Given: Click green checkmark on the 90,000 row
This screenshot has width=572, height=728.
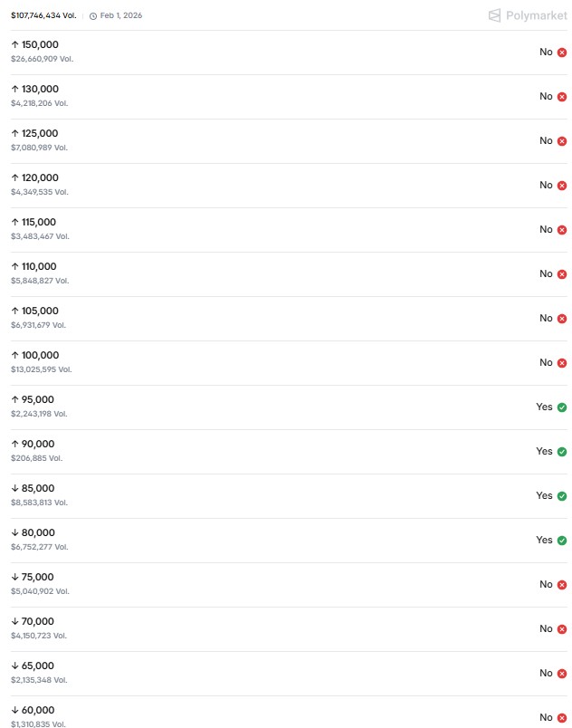Looking at the screenshot, I should [x=562, y=452].
